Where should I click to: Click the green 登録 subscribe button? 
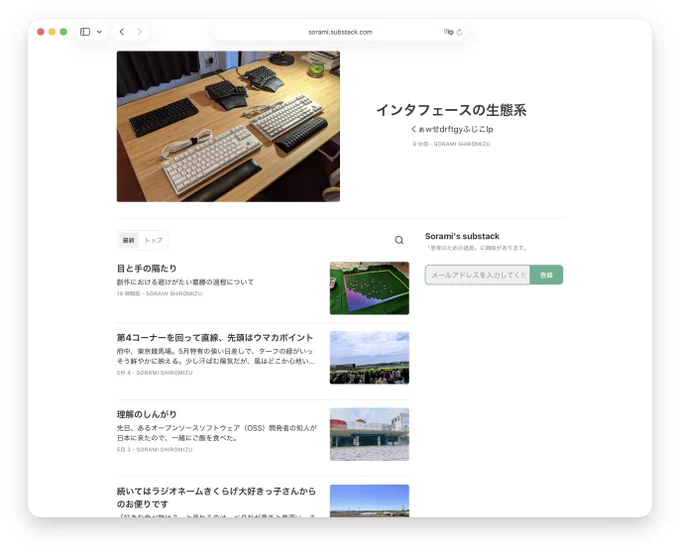tap(546, 275)
